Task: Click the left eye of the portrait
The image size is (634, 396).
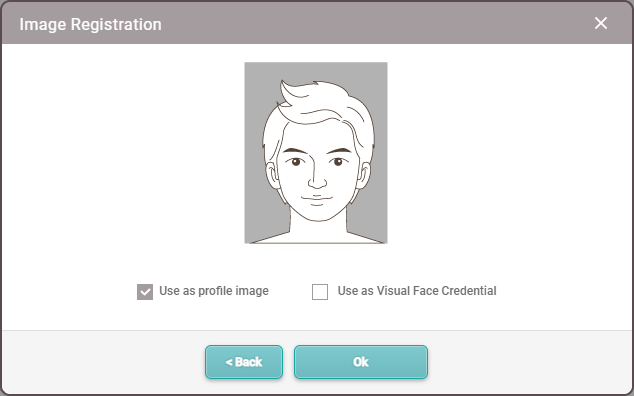Action: coord(296,162)
